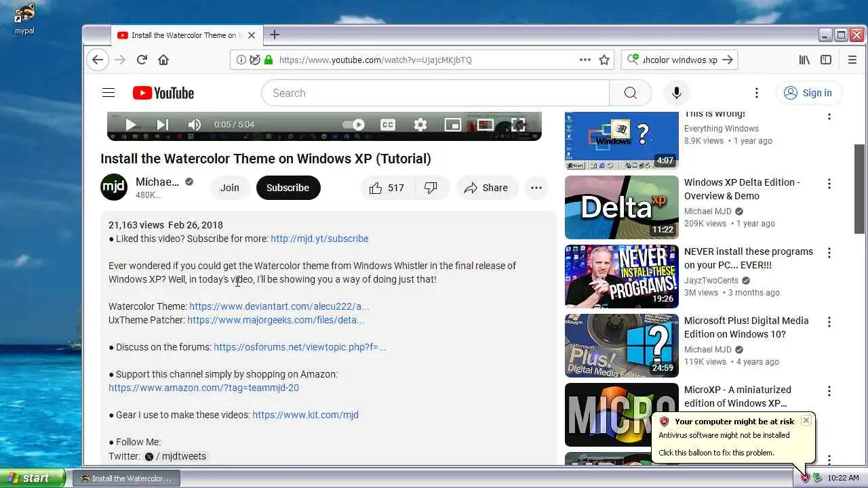Image resolution: width=868 pixels, height=488 pixels.
Task: Open mjd.yt/subscribe link
Action: click(319, 239)
